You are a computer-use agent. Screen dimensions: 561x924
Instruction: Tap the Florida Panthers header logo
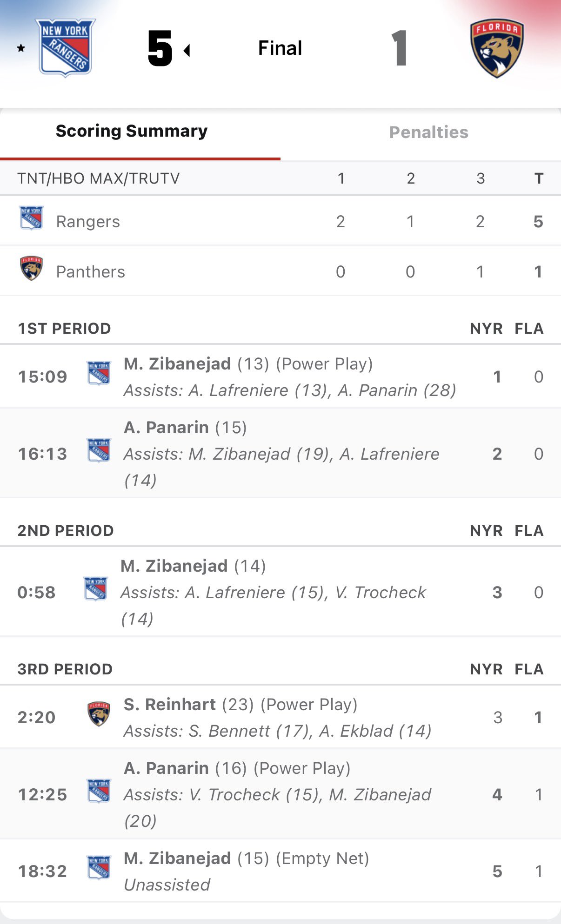496,47
